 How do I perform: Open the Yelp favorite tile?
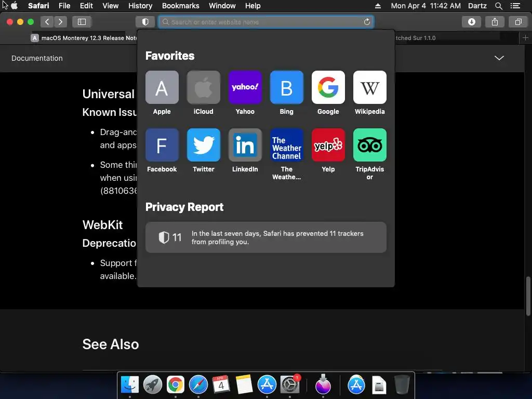[328, 145]
